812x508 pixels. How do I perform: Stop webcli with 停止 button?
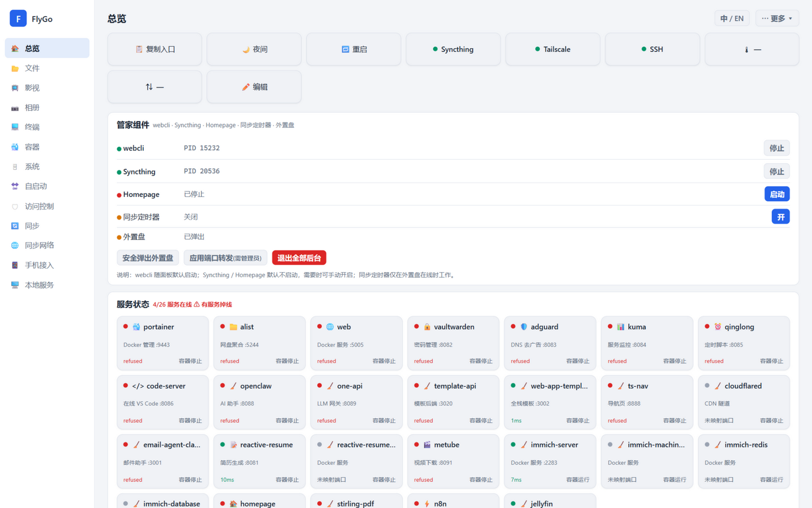[776, 148]
